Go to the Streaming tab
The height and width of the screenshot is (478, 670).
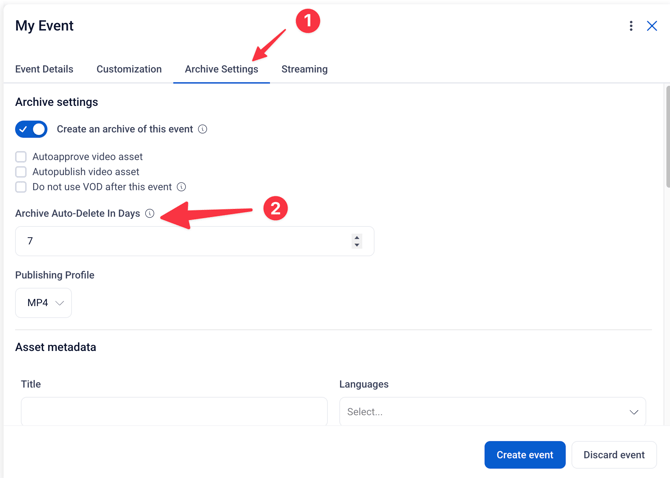[x=304, y=69]
